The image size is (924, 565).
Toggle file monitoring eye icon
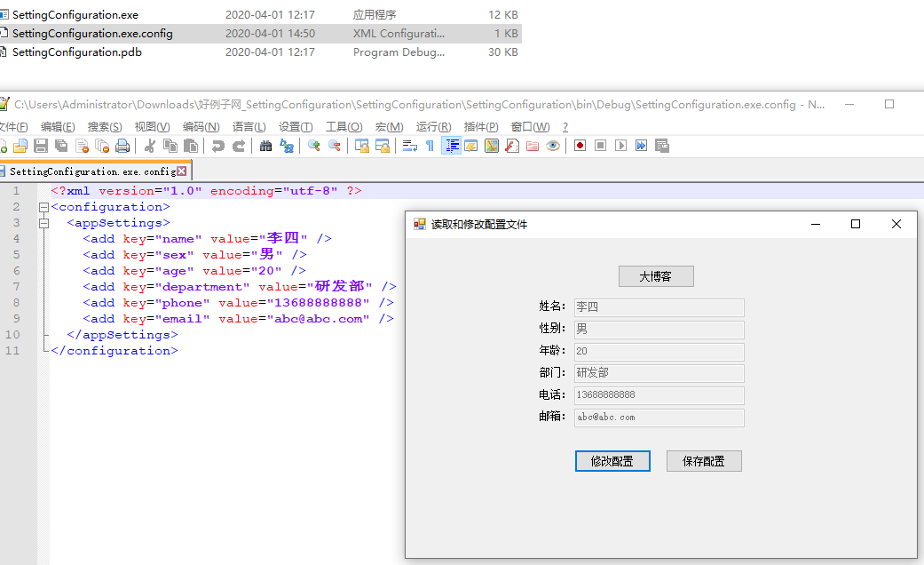553,146
